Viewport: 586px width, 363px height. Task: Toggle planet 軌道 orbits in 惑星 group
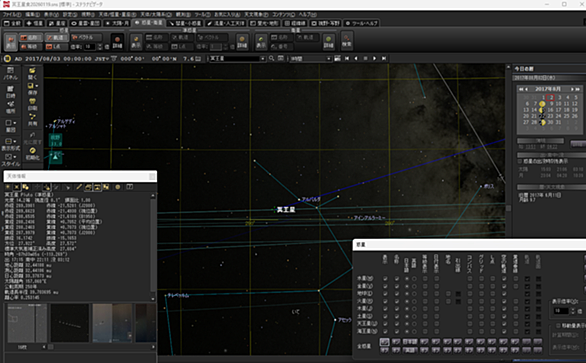(56, 38)
